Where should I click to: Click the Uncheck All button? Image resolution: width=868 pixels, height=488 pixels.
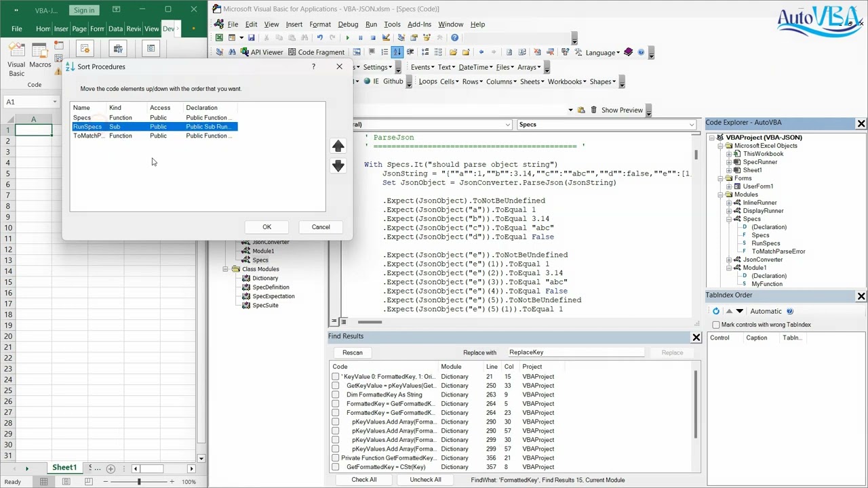425,480
